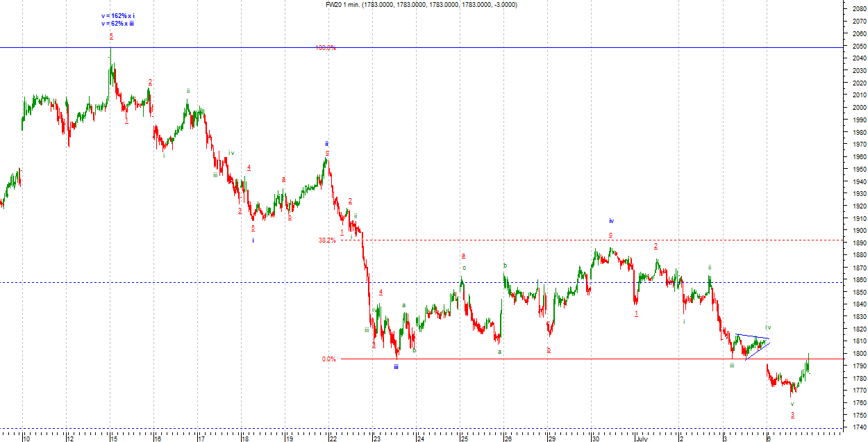Click the 100.0% Fibonacci level label
This screenshot has height=442, width=868.
(x=325, y=48)
